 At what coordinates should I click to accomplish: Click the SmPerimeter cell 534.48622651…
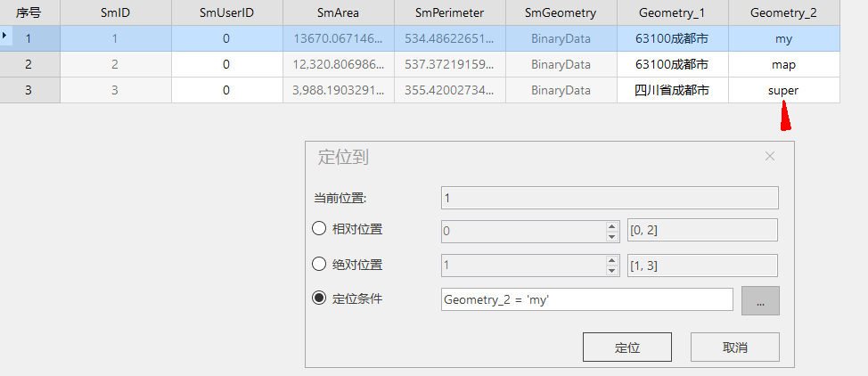tap(449, 39)
